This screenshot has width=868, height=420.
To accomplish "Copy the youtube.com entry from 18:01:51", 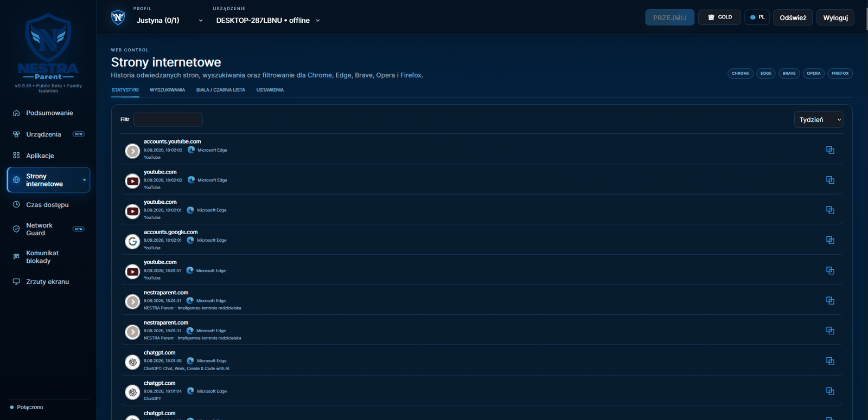I will tap(830, 270).
